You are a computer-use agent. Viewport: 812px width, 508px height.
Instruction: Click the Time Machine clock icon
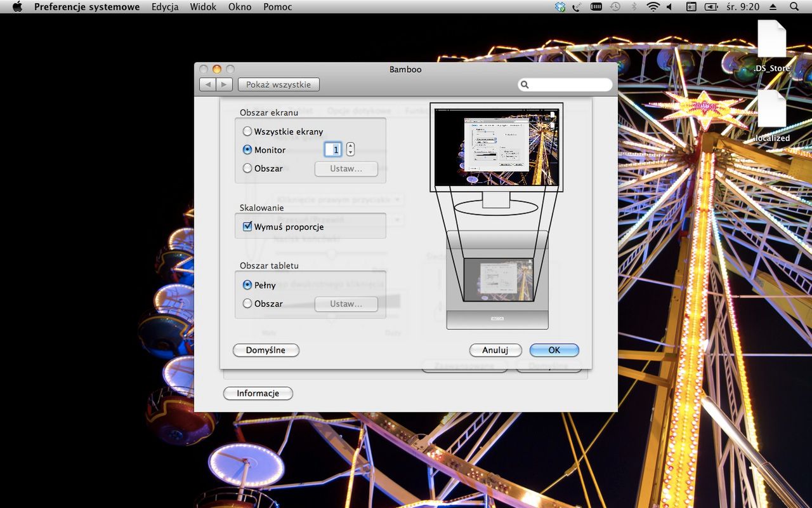pos(615,7)
